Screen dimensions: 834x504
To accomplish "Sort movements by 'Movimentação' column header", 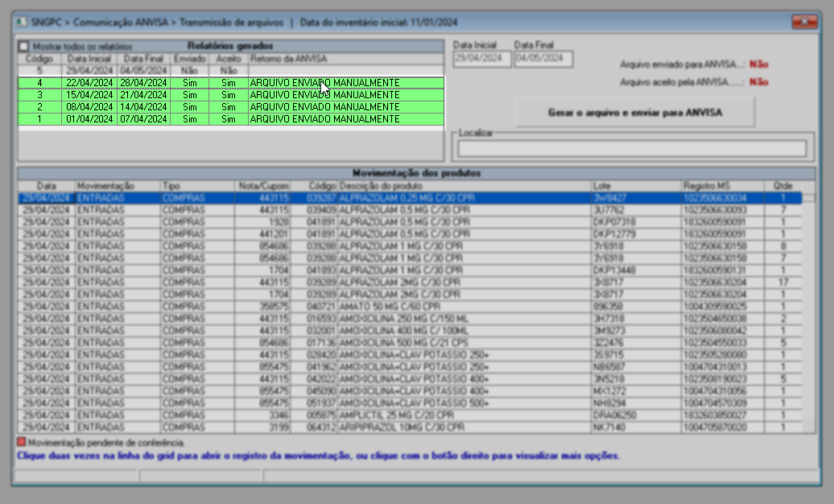I will (117, 186).
